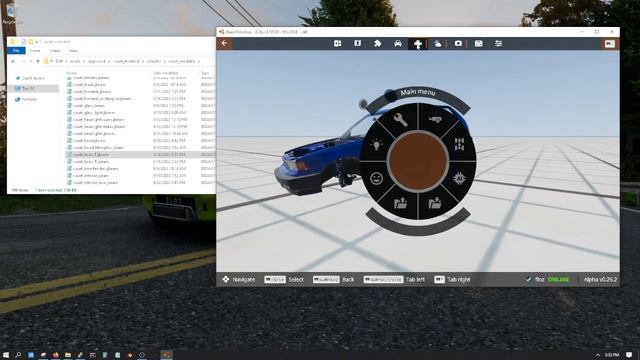The height and width of the screenshot is (360, 640).
Task: Select the lower-right folder segment in radial menu
Action: pyautogui.click(x=435, y=202)
